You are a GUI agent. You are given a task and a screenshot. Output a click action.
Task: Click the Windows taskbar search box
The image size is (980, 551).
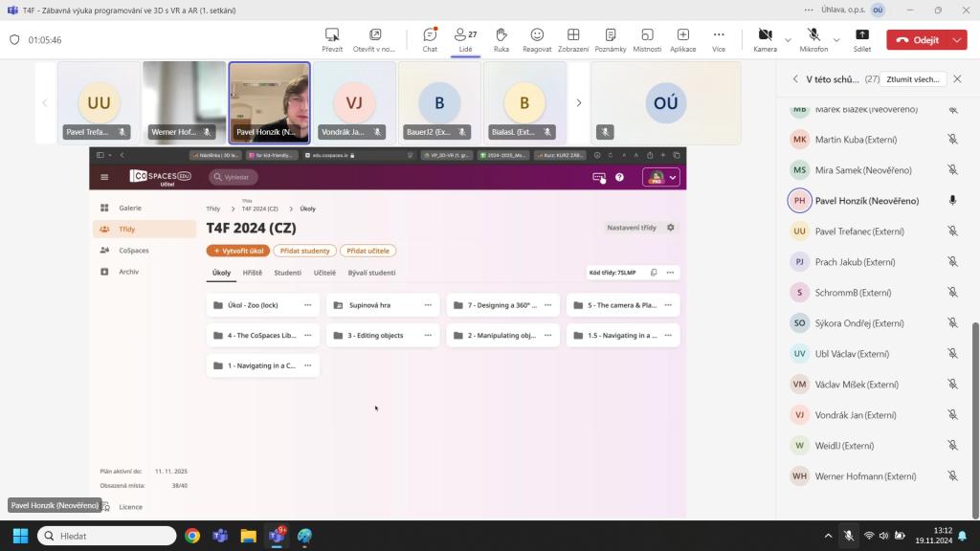coord(106,536)
